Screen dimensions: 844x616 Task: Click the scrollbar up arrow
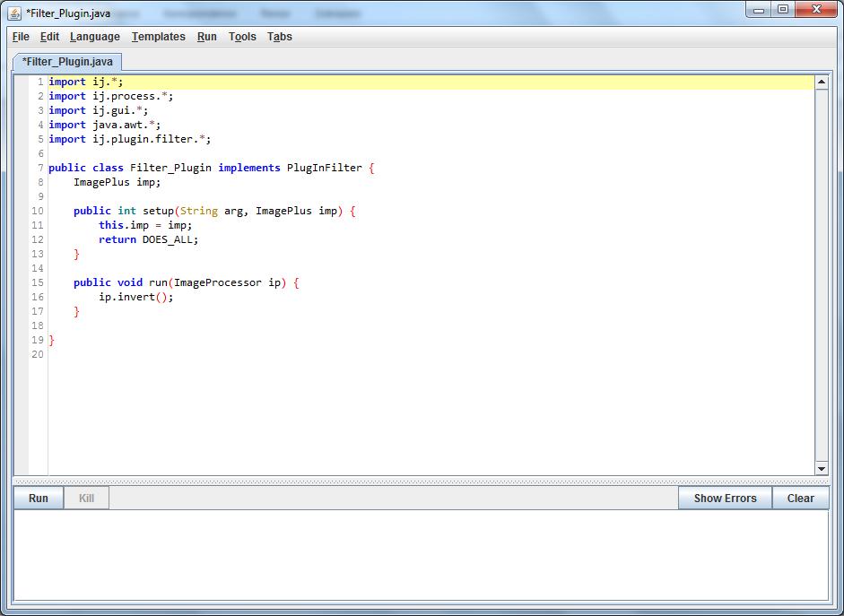coord(822,82)
